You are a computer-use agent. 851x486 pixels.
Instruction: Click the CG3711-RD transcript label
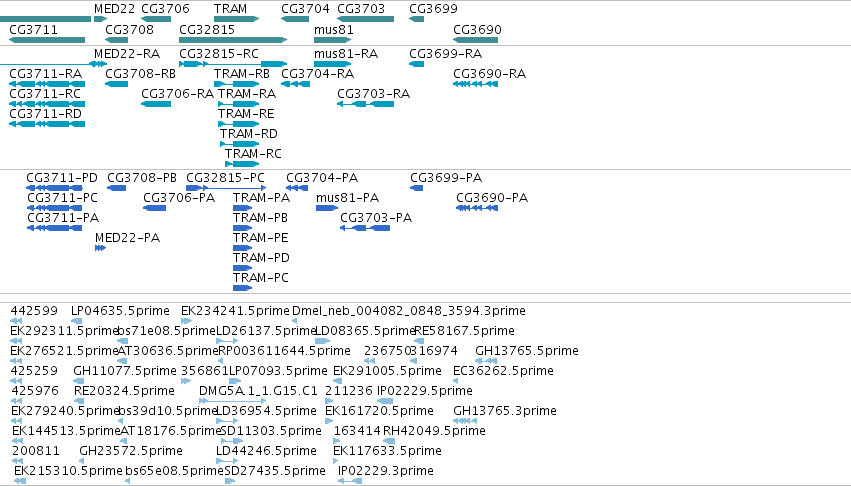pos(45,114)
